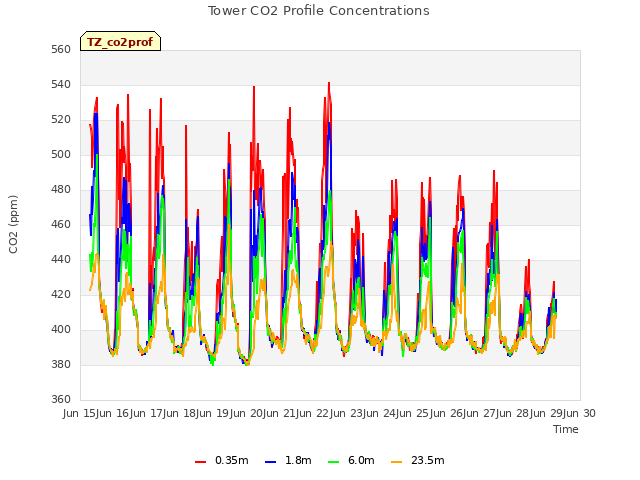Click the Jun 22 x-axis tick label
Viewport: 640px width, 480px height.
[314, 413]
